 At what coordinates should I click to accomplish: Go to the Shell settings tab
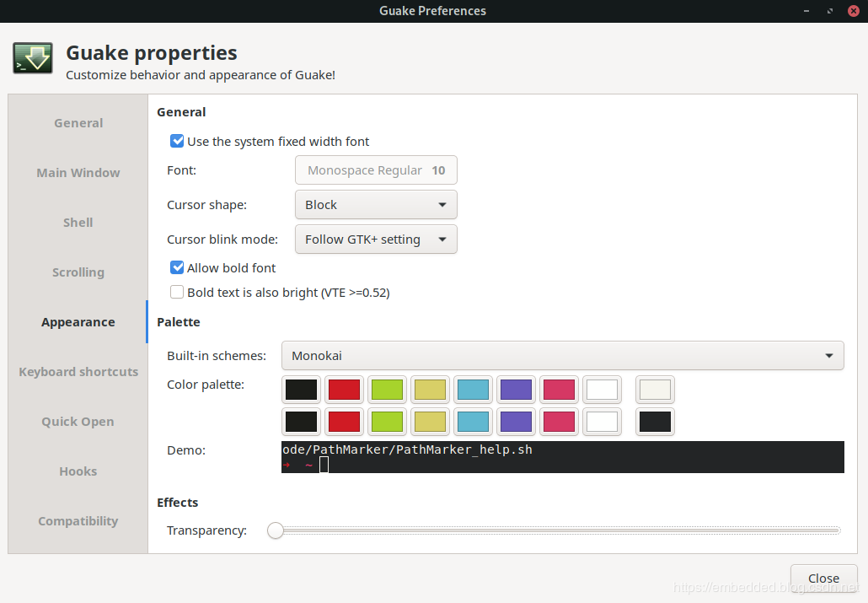coord(78,223)
